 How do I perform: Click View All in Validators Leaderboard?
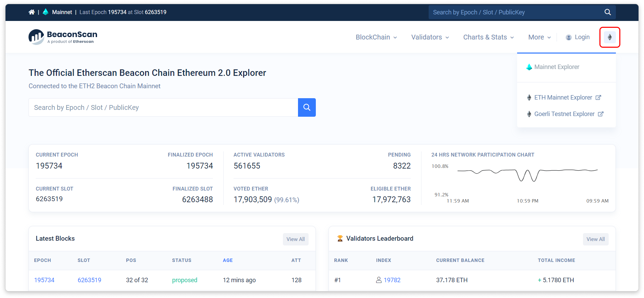point(595,239)
